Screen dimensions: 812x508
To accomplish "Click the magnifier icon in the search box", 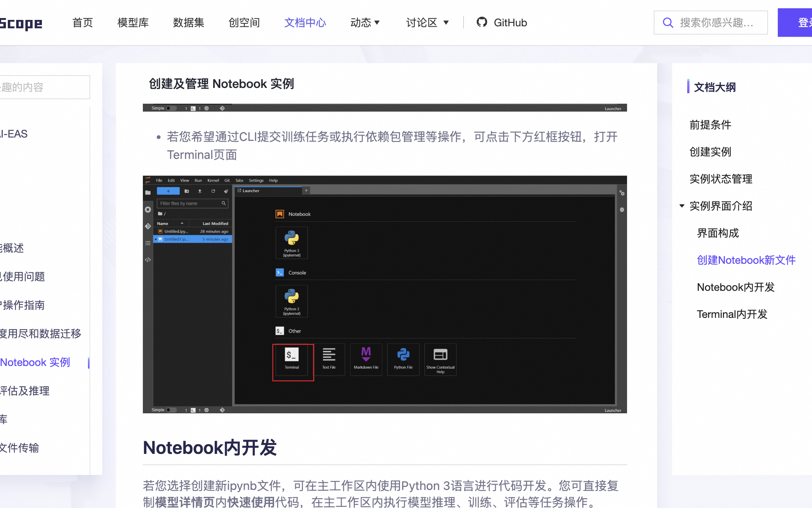I will 668,23.
